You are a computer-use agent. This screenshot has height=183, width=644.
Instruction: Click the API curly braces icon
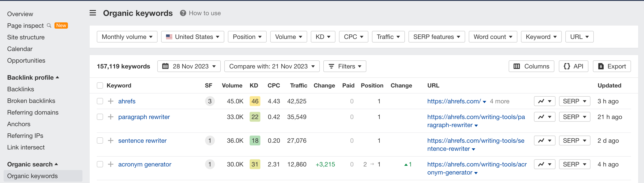[567, 66]
